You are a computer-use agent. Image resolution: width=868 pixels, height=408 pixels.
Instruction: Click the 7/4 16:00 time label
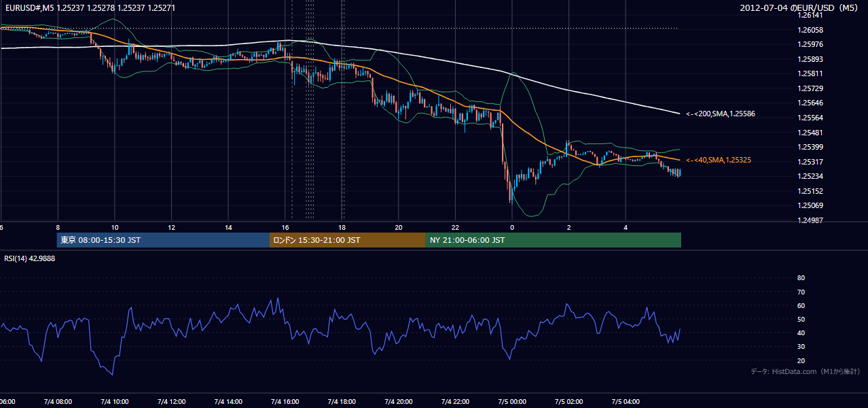click(285, 402)
